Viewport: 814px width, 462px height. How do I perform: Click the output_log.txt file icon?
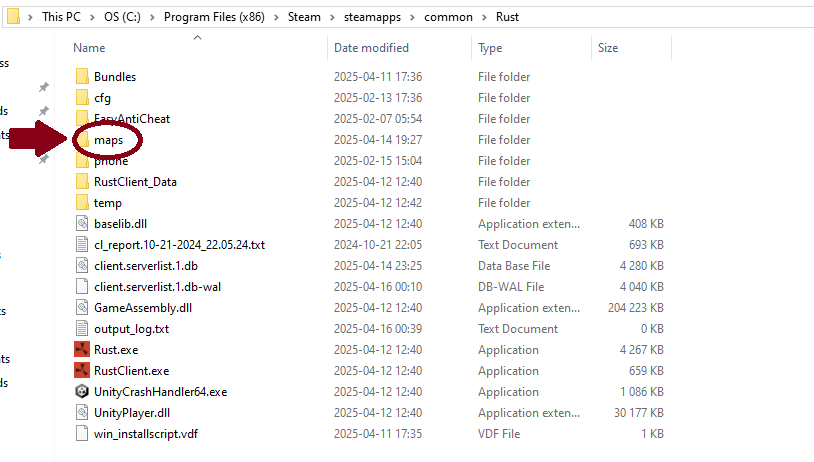pos(82,329)
